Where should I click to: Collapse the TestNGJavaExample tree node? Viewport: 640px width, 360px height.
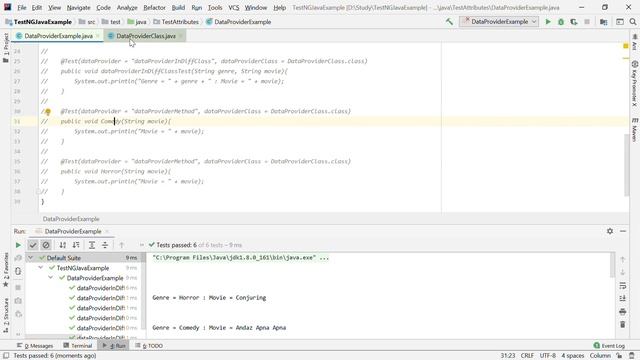(40, 268)
